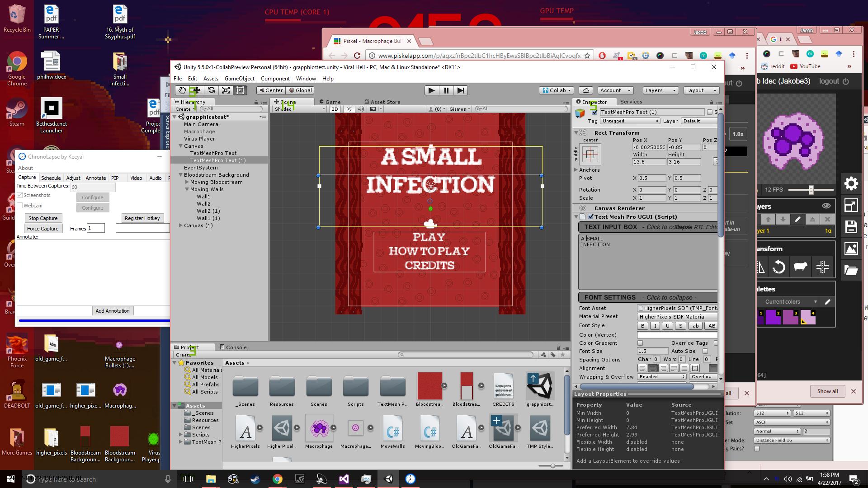Expand Canvas (1) in Hierarchy
The height and width of the screenshot is (488, 868).
[181, 225]
